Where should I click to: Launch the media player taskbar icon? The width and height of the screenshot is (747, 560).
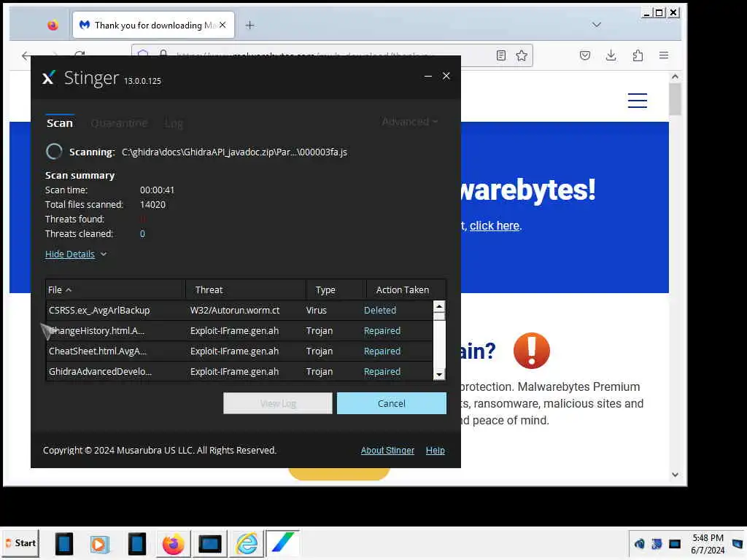(99, 543)
